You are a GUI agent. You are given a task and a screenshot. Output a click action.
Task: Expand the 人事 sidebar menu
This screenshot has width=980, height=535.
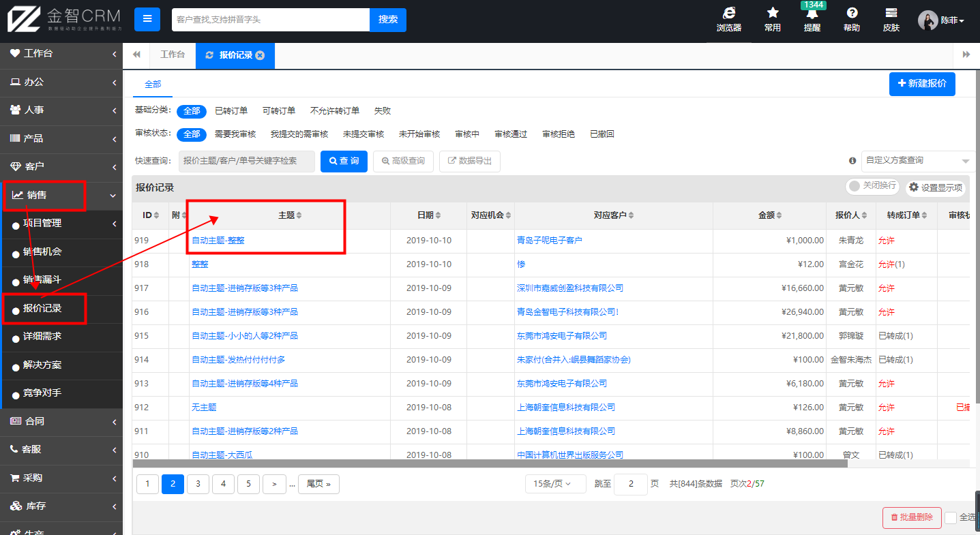click(61, 110)
